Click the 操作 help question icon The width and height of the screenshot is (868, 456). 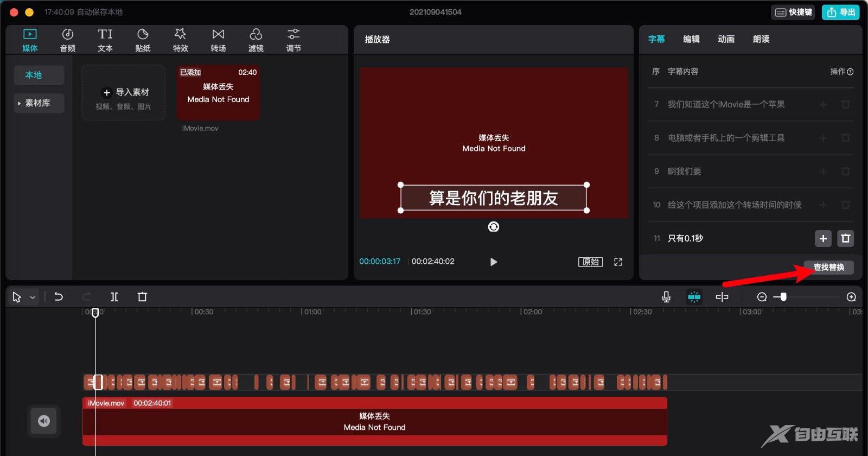point(850,72)
